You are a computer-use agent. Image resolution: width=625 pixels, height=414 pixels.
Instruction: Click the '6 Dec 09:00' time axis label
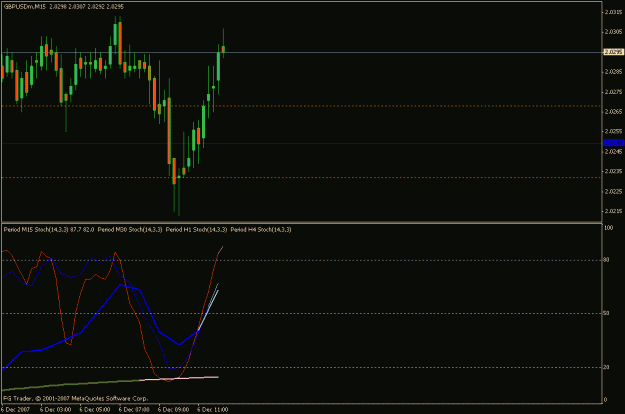click(173, 410)
